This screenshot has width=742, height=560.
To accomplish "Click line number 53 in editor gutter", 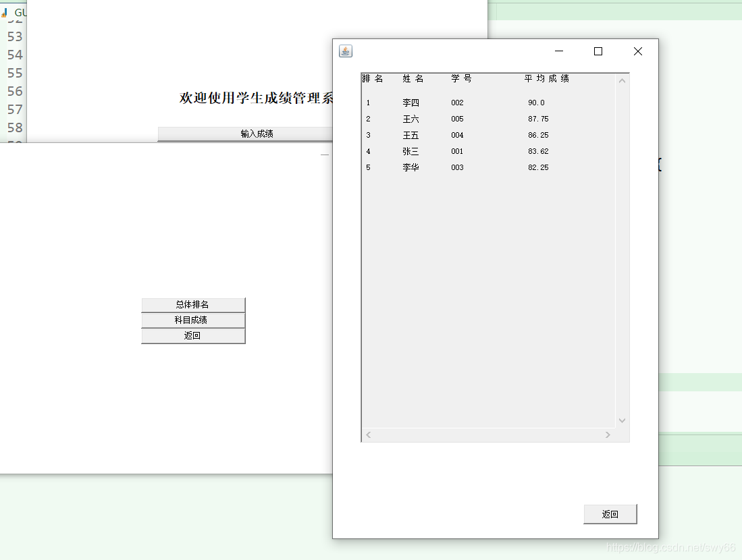I will click(x=15, y=36).
